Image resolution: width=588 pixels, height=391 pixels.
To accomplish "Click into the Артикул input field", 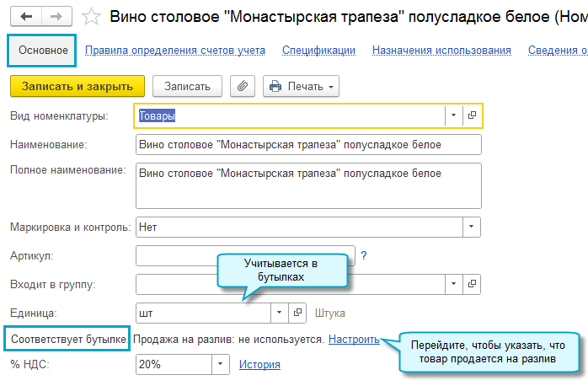I will 244,254.
